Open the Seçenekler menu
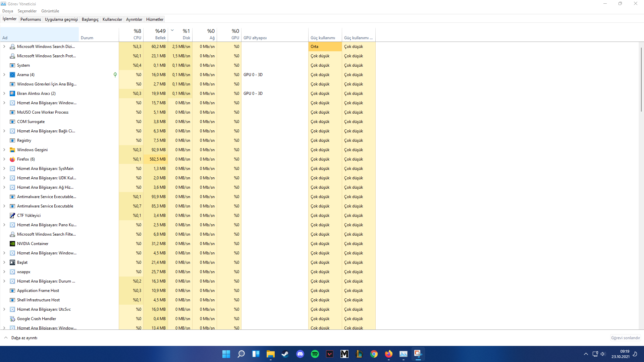 pos(27,11)
